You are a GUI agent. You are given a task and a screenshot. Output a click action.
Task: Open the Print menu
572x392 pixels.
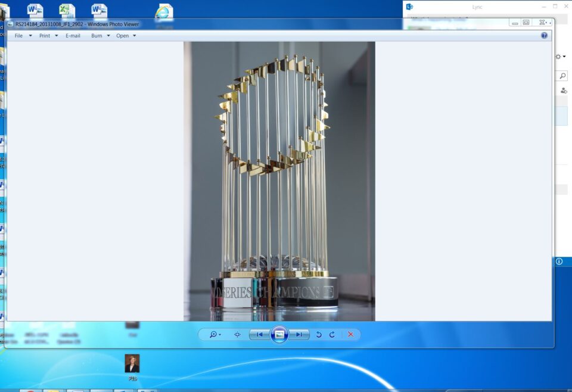pos(45,36)
